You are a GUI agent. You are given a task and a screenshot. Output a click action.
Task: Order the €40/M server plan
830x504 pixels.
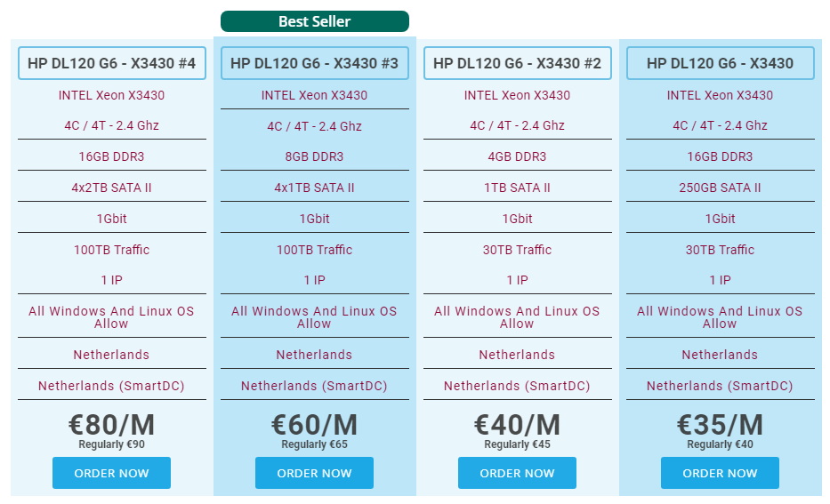[517, 473]
